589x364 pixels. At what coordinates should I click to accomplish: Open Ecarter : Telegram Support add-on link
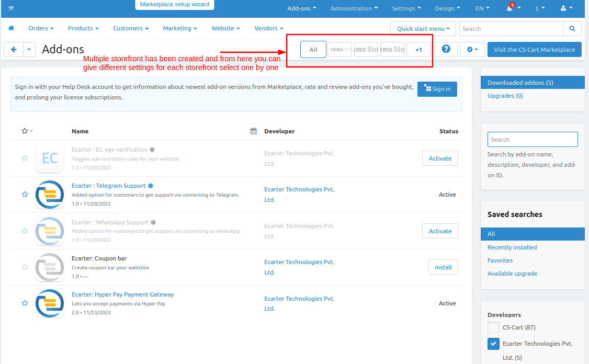click(x=109, y=186)
